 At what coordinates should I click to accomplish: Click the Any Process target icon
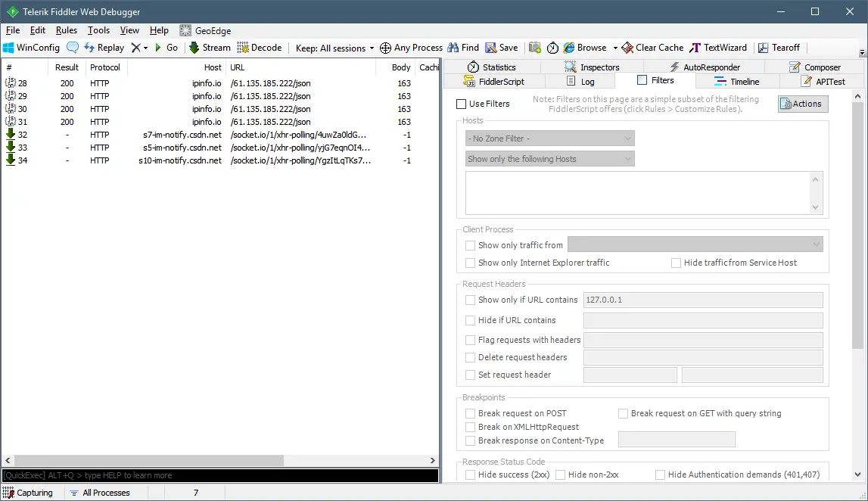coord(386,48)
